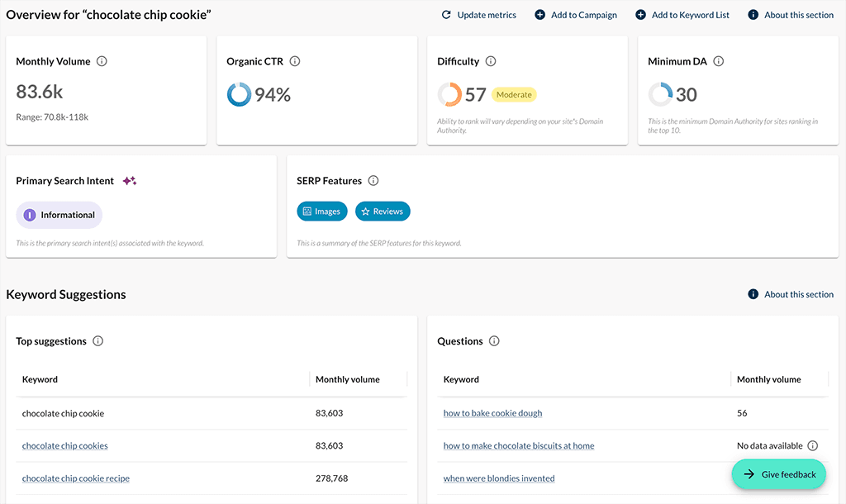This screenshot has width=846, height=504.
Task: Click the plus icon beside Add to Keyword List
Action: pos(640,15)
